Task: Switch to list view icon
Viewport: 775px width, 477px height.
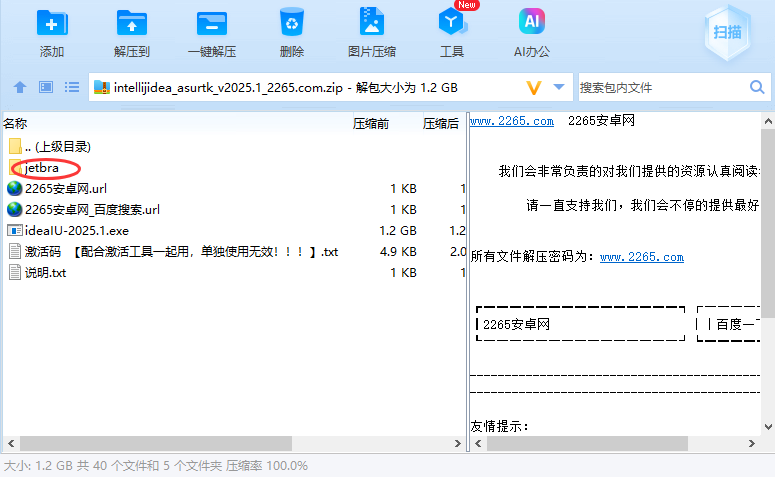Action: tap(72, 87)
